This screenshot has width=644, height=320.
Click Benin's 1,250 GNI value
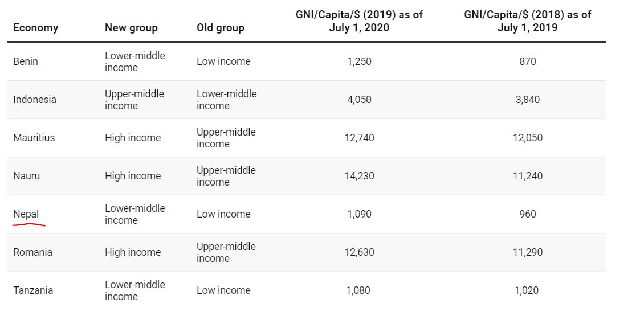tap(359, 61)
